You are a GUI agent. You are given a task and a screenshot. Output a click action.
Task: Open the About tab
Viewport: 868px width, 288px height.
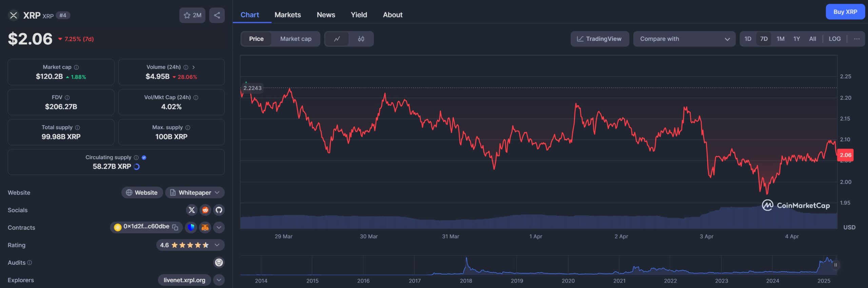point(393,15)
